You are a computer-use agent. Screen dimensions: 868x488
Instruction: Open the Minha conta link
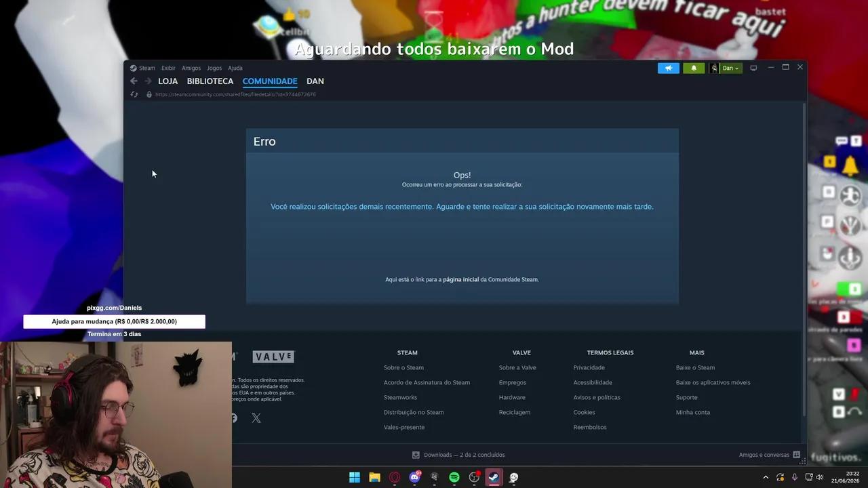(x=692, y=412)
